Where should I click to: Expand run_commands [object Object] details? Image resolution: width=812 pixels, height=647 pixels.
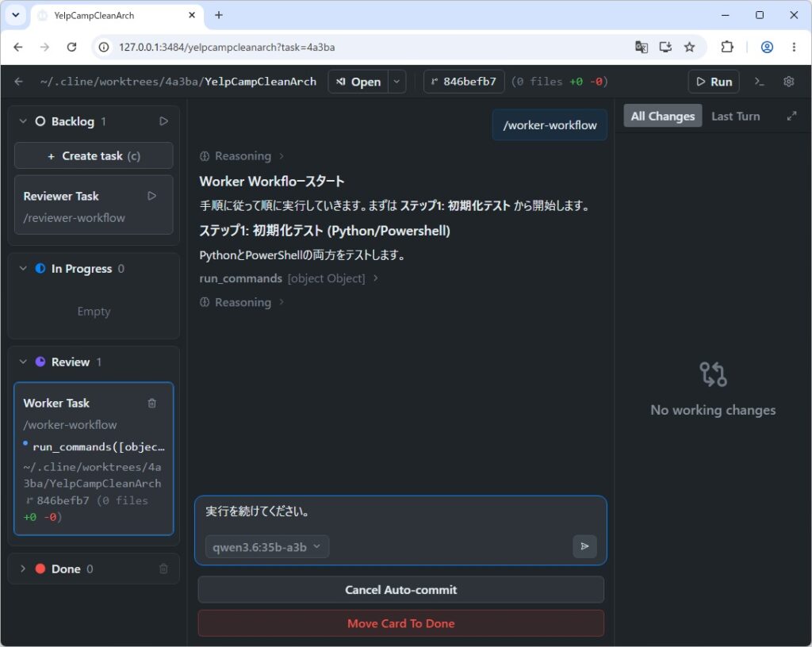(x=289, y=278)
